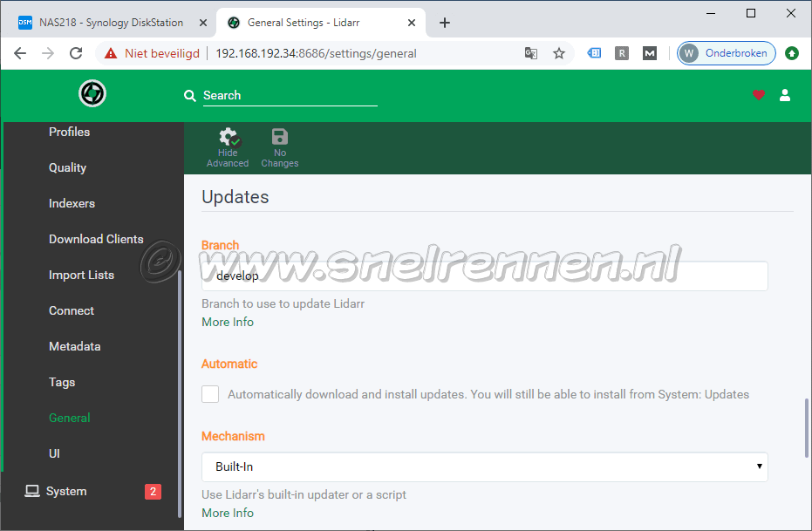Open Connect settings in sidebar
The width and height of the screenshot is (812, 531).
pyautogui.click(x=72, y=310)
